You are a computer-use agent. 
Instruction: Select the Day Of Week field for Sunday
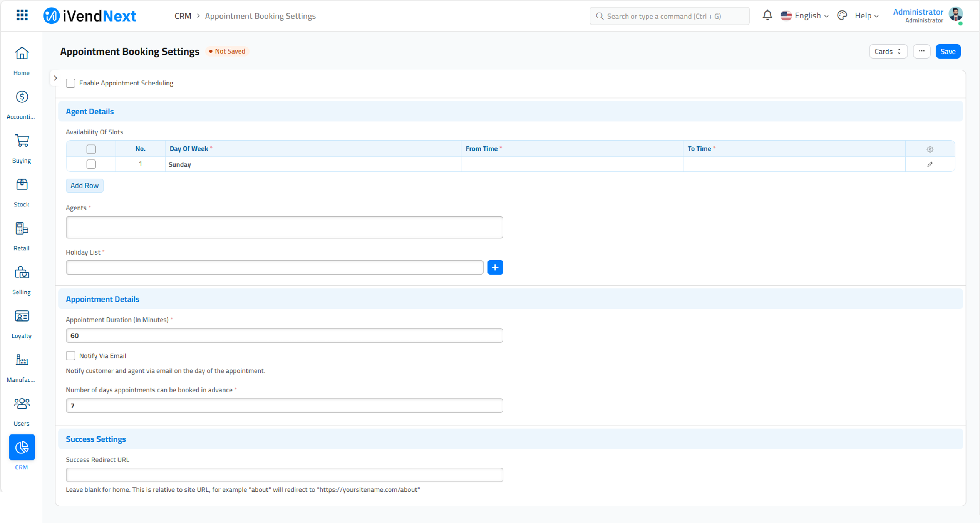point(311,164)
